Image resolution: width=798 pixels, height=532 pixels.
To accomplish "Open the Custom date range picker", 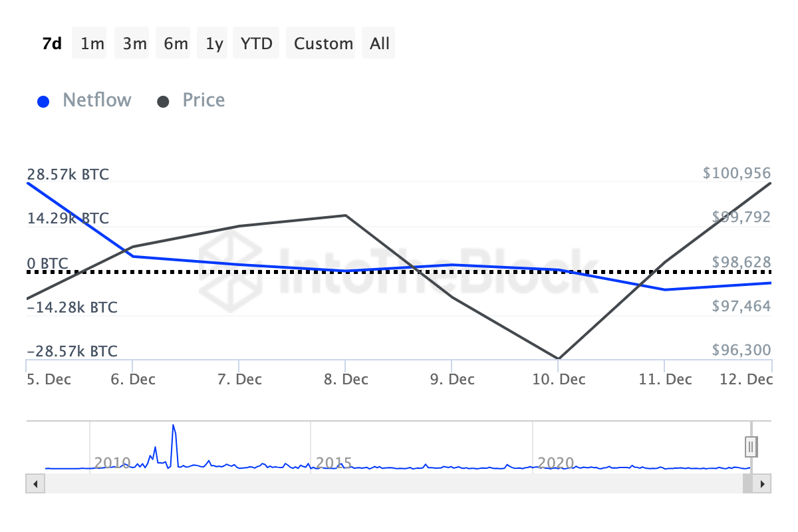I will (x=323, y=43).
